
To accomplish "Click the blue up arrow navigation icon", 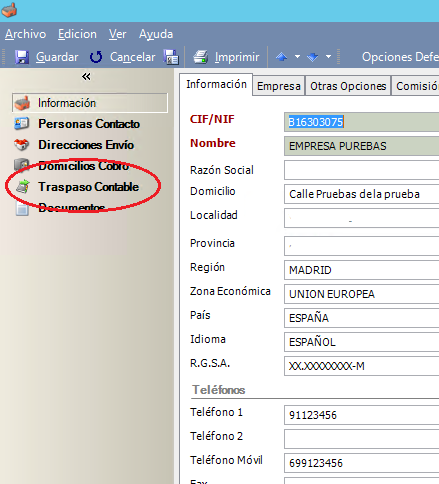I will coord(282,57).
